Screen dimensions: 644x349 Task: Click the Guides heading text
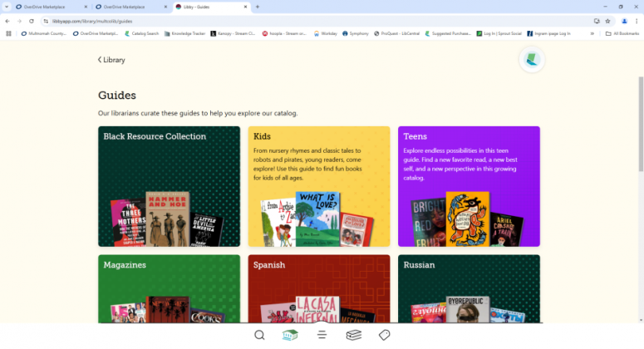point(117,96)
